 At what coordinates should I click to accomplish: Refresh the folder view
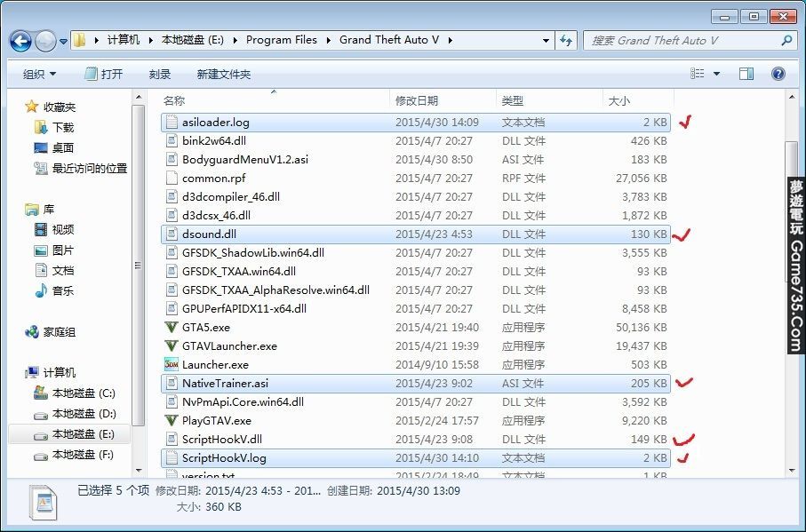566,41
